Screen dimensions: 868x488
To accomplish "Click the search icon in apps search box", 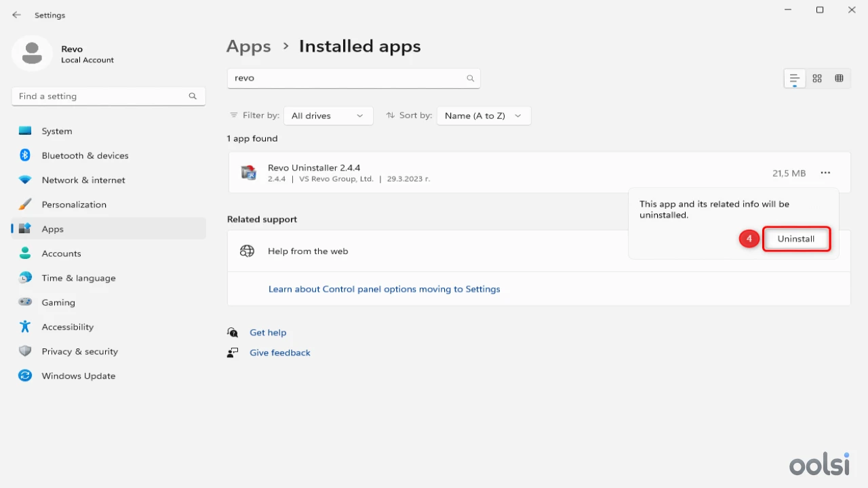I will click(471, 79).
